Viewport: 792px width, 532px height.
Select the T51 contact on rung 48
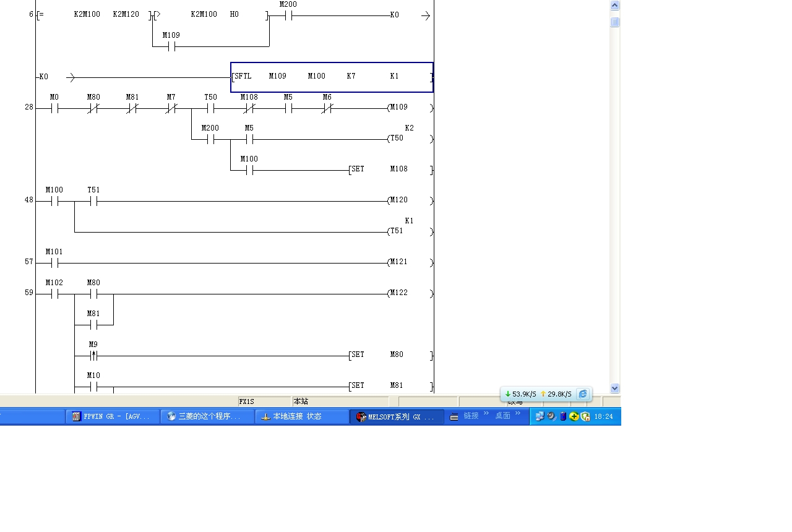pyautogui.click(x=93, y=201)
